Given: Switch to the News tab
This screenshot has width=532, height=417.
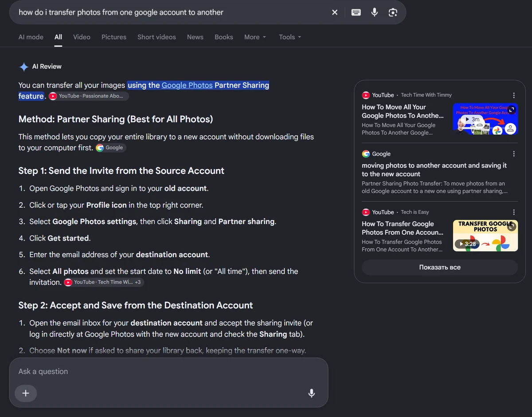Looking at the screenshot, I should point(195,37).
